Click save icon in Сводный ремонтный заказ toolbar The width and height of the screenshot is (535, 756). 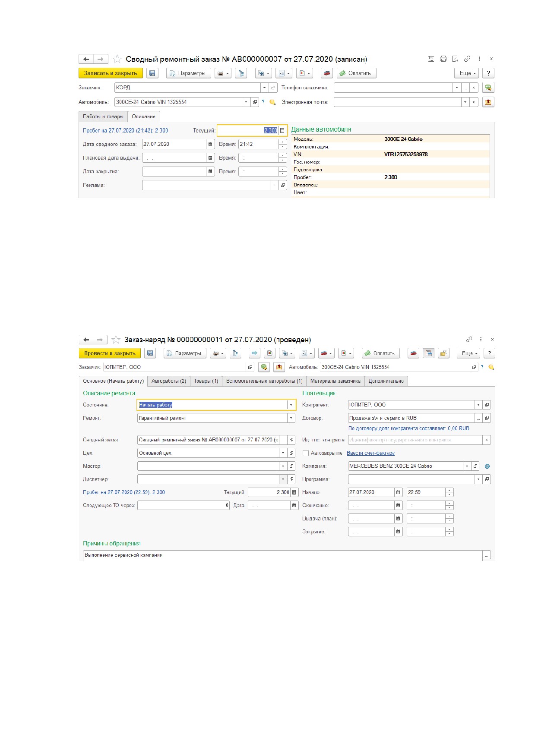152,73
